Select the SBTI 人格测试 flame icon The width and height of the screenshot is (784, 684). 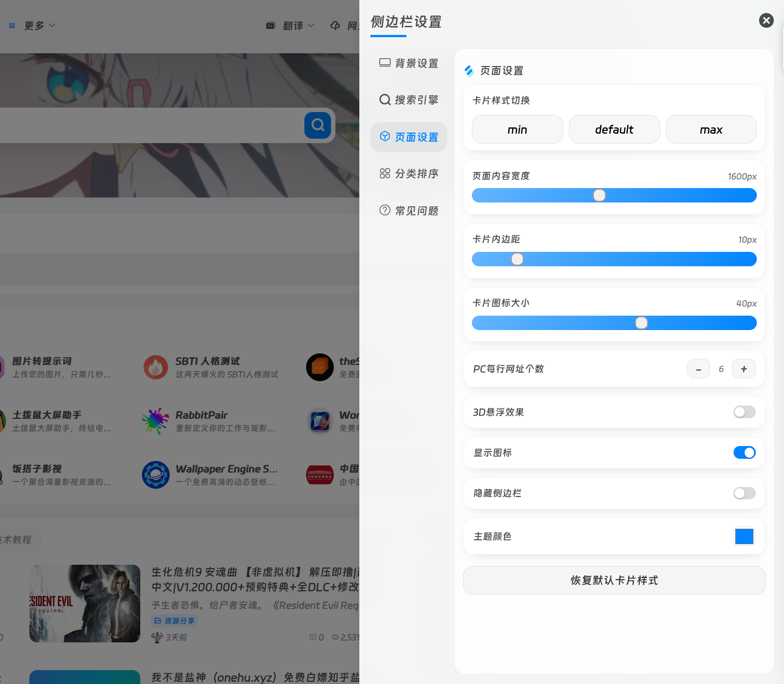[x=156, y=367]
